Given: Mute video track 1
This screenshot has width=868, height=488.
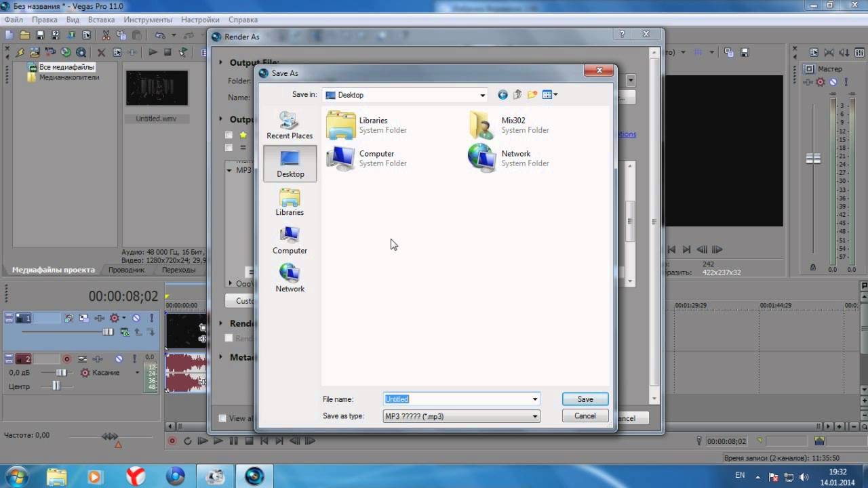Looking at the screenshot, I should (136, 318).
